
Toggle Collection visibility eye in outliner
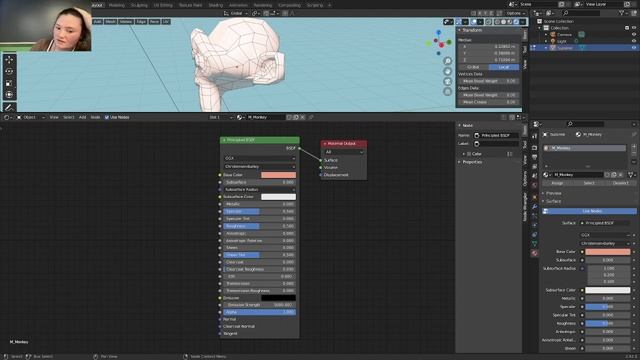coord(634,28)
